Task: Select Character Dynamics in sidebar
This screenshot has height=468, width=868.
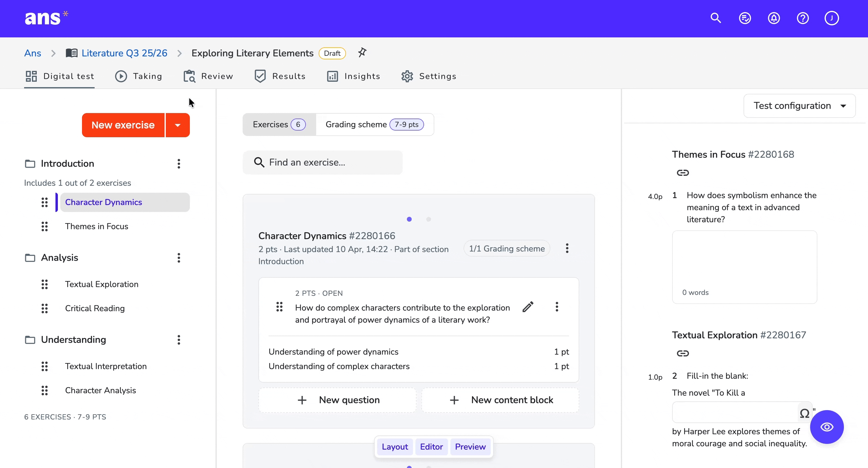Action: [x=125, y=202]
